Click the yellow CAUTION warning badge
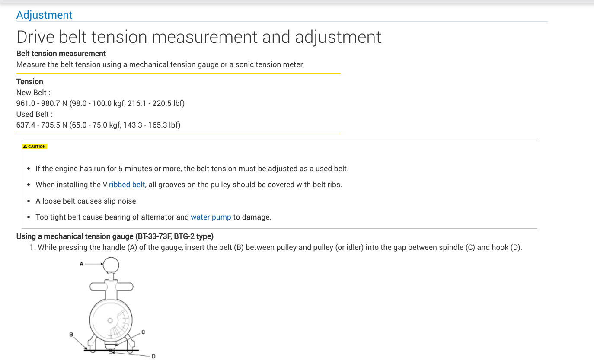The height and width of the screenshot is (364, 594). [35, 147]
